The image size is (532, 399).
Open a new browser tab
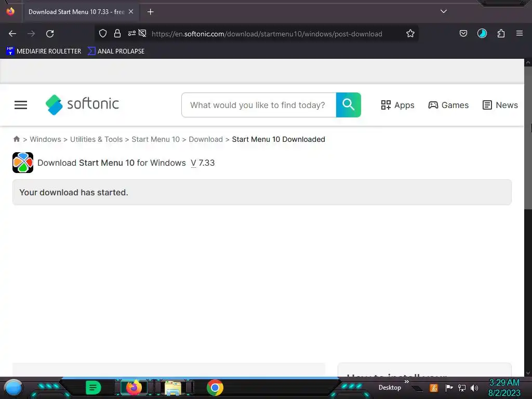[x=150, y=12]
